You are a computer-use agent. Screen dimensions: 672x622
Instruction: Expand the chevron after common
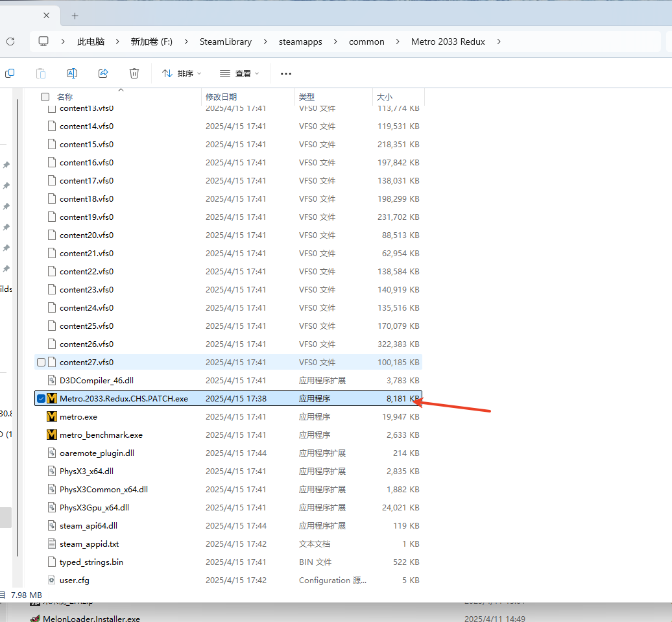click(x=398, y=42)
